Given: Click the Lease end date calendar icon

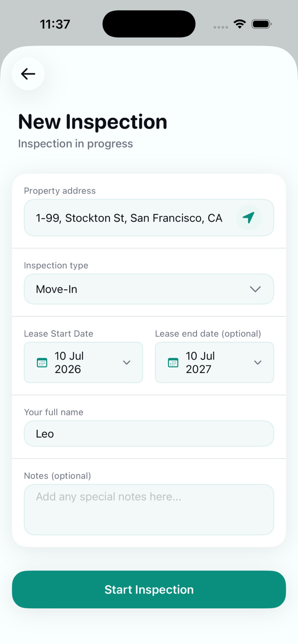Looking at the screenshot, I should (x=173, y=363).
